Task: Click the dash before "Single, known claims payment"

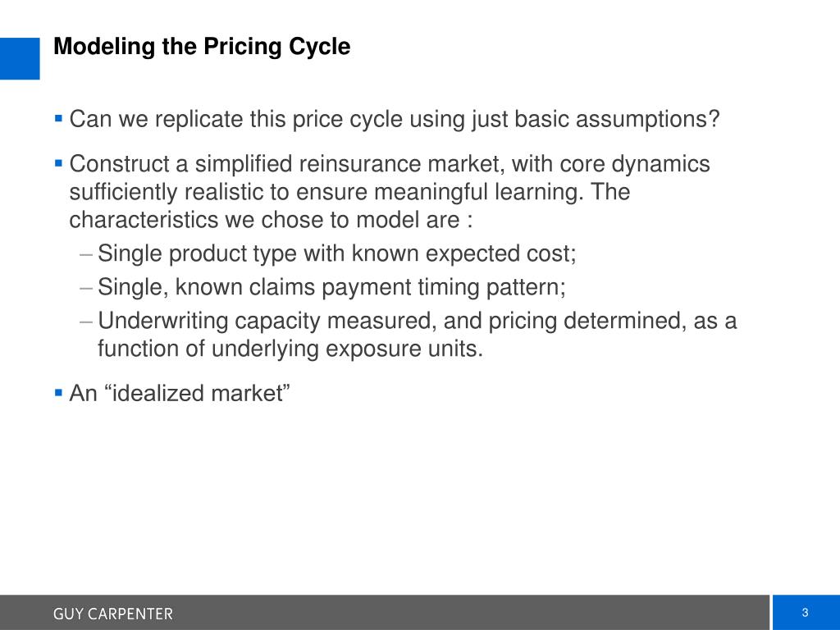Action: point(87,288)
